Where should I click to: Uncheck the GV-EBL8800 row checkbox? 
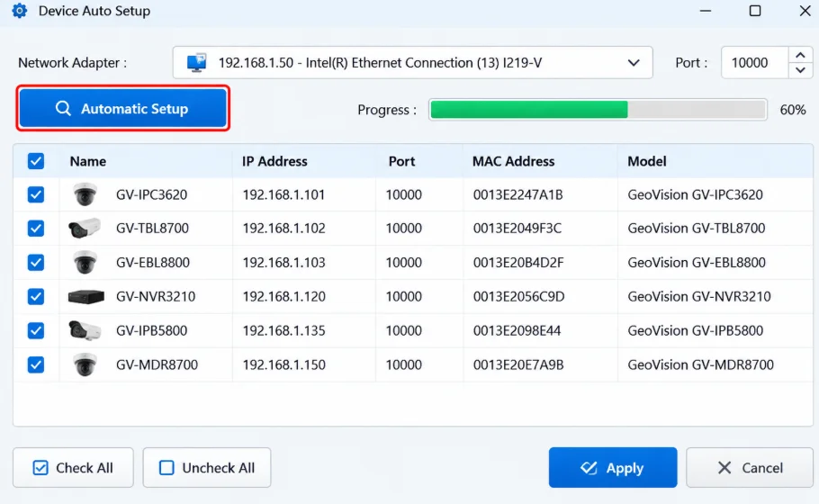tap(35, 262)
